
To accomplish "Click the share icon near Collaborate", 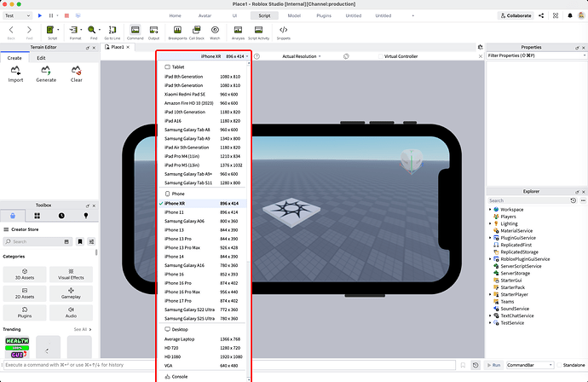I will (x=541, y=15).
